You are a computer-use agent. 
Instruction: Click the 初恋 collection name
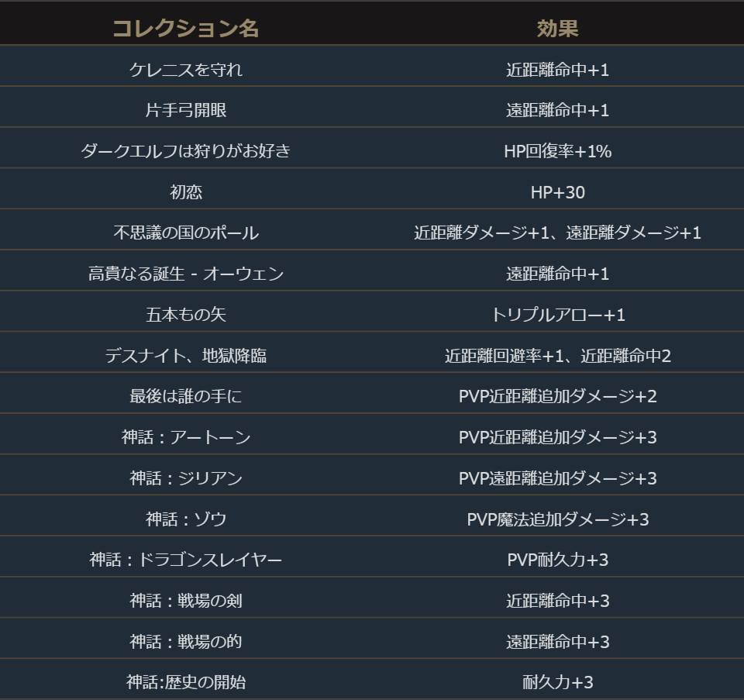point(186,192)
